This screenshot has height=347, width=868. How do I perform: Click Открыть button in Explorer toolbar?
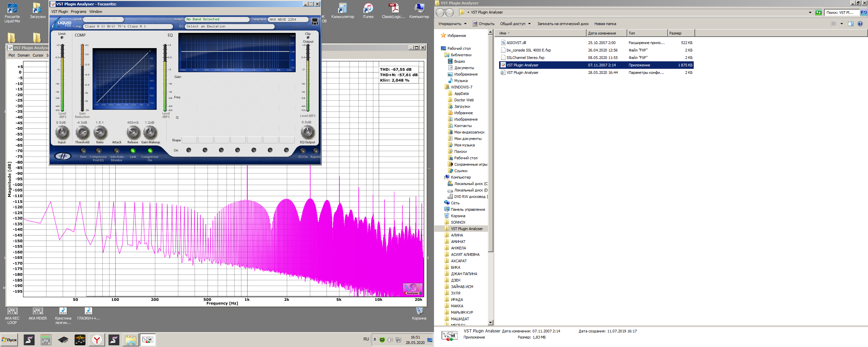pos(484,24)
